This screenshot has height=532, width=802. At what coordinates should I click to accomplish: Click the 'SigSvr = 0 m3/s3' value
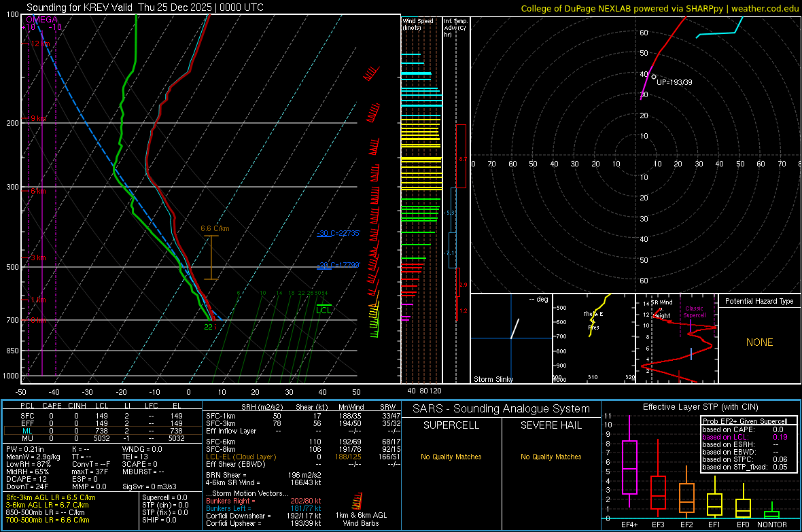(150, 486)
